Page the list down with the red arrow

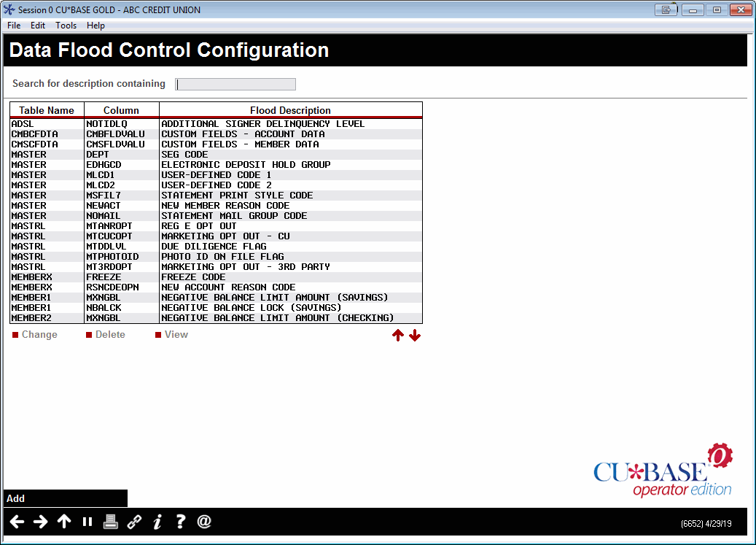coord(415,335)
